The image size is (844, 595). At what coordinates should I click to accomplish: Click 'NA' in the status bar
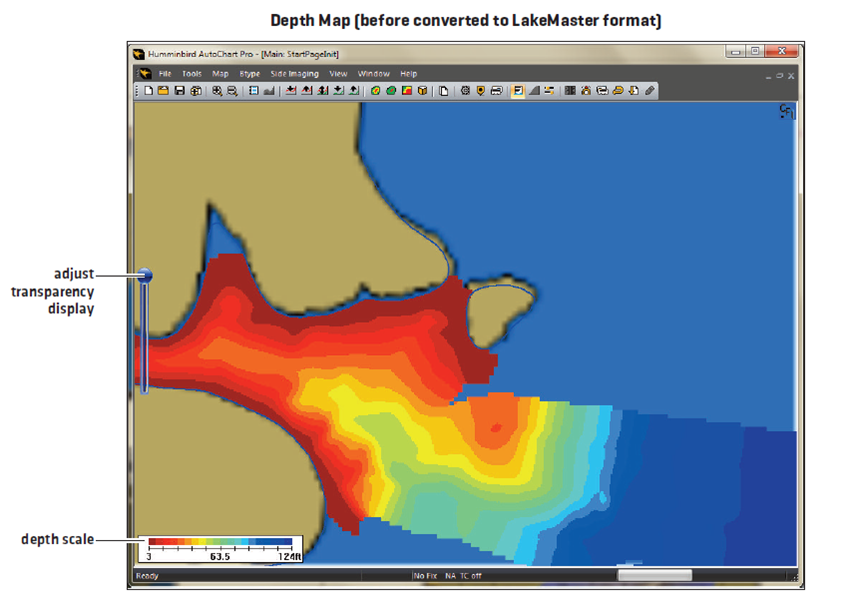tap(451, 576)
